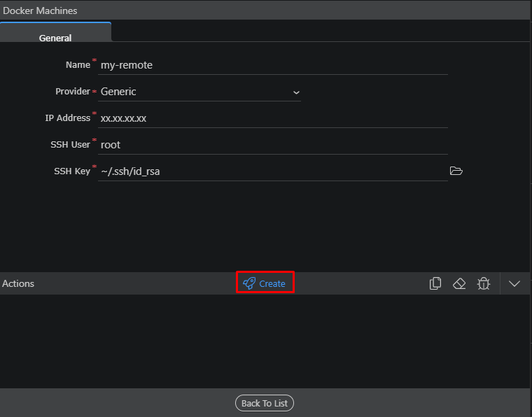This screenshot has width=532, height=417.
Task: Click the IP Address input field
Action: tap(273, 118)
